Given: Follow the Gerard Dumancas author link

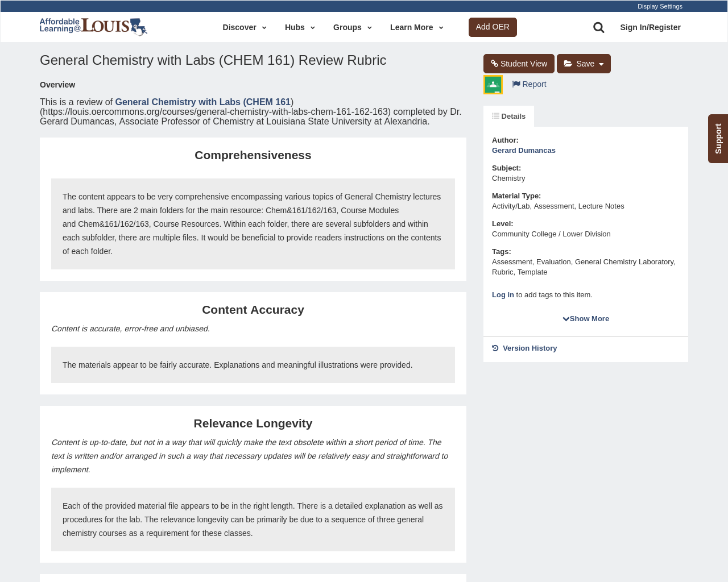Looking at the screenshot, I should [x=523, y=149].
